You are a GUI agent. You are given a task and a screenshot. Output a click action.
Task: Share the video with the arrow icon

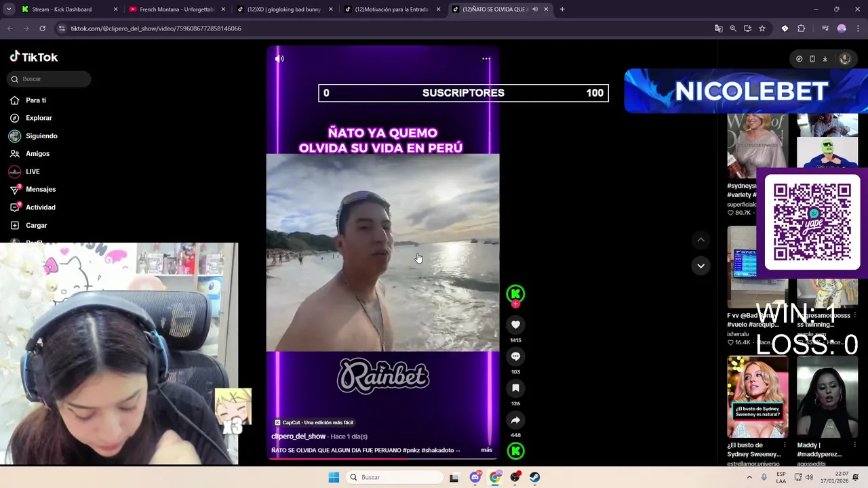click(515, 420)
